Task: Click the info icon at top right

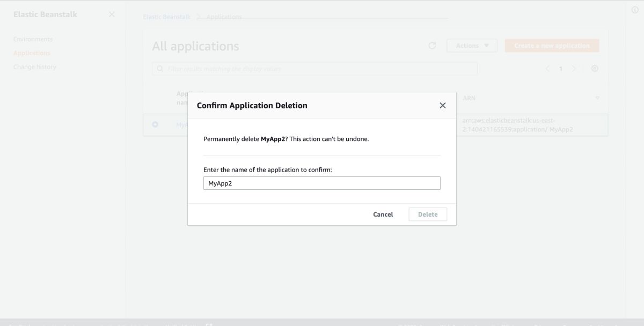Action: 635,10
